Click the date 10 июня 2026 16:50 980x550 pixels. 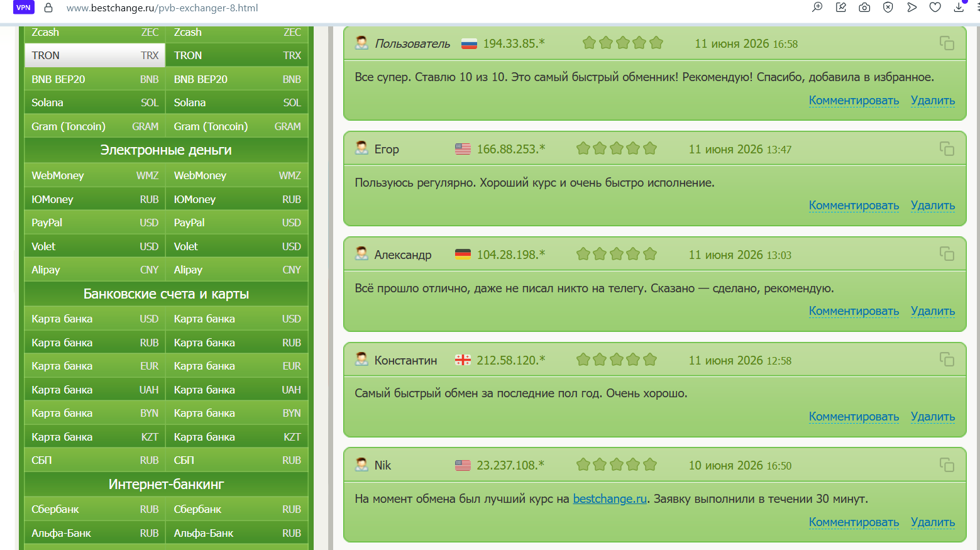pos(740,466)
